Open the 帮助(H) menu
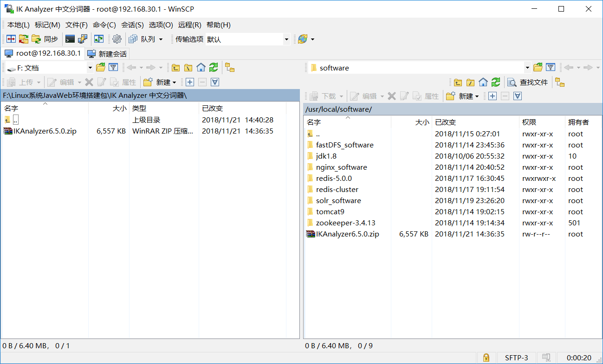 click(219, 25)
